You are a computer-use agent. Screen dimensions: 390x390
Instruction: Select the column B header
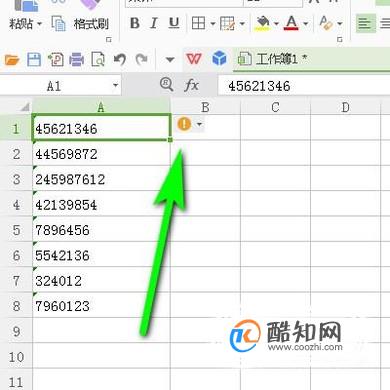point(205,107)
